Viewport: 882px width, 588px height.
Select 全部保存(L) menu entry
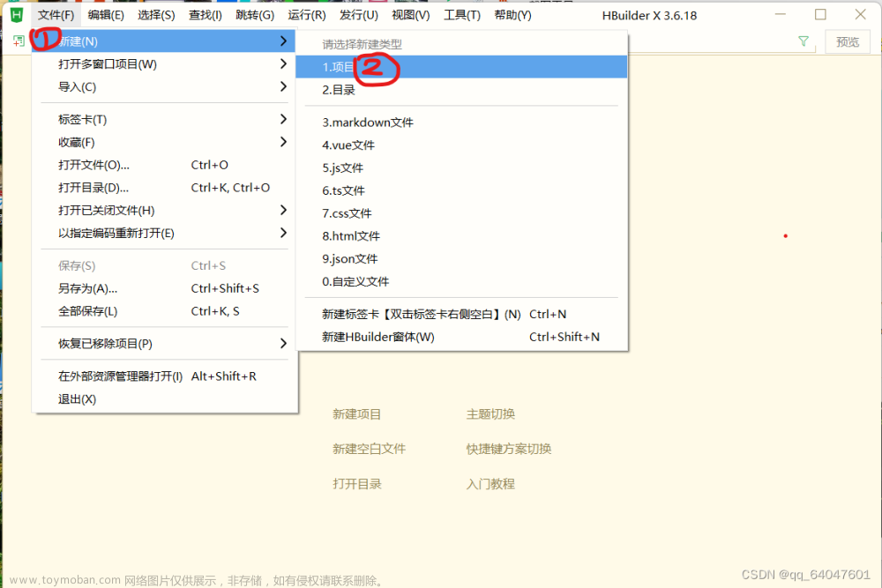[164, 311]
